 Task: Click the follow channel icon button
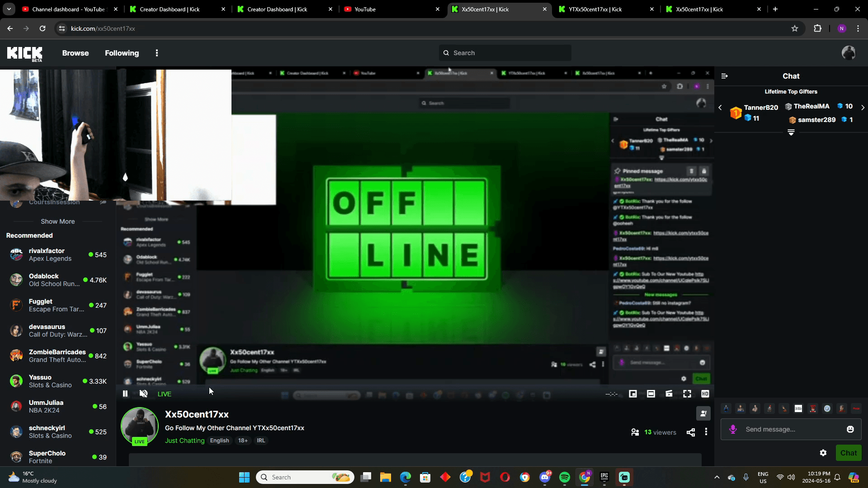tap(703, 413)
